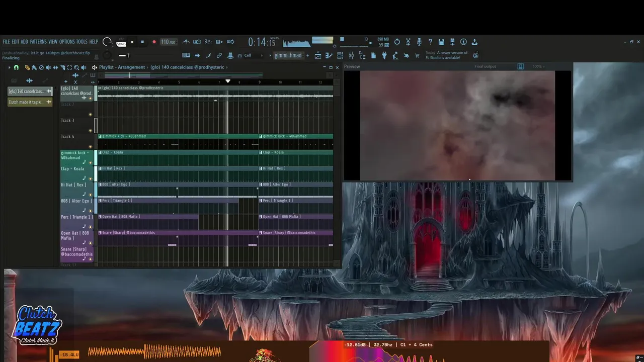
Task: Open the playlist magnet snap menu
Action: (x=16, y=67)
